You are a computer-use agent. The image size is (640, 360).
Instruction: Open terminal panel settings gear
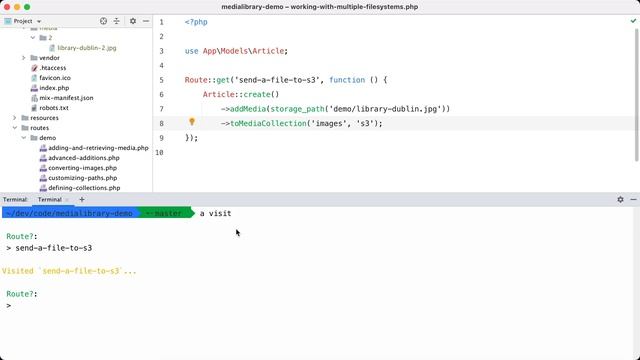click(620, 200)
